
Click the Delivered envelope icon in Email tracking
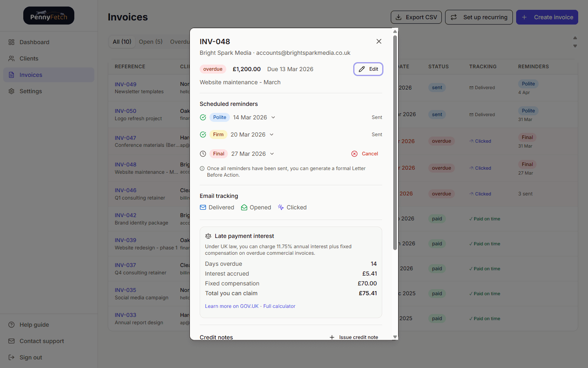(203, 207)
